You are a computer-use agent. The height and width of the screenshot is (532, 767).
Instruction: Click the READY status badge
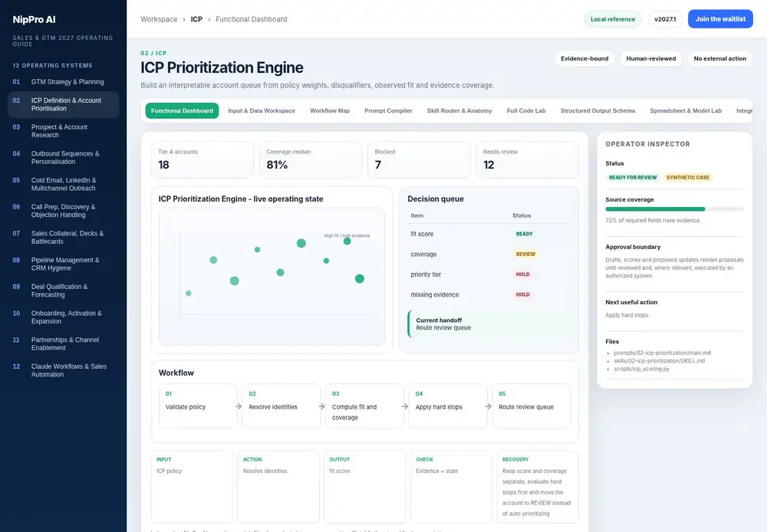point(524,234)
